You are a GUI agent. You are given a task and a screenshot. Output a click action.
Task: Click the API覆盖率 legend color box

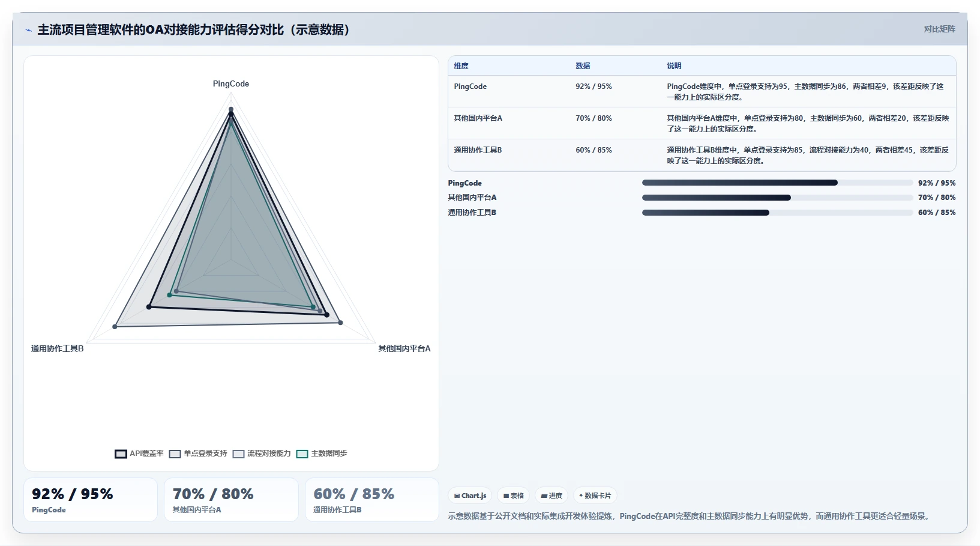[x=121, y=454]
